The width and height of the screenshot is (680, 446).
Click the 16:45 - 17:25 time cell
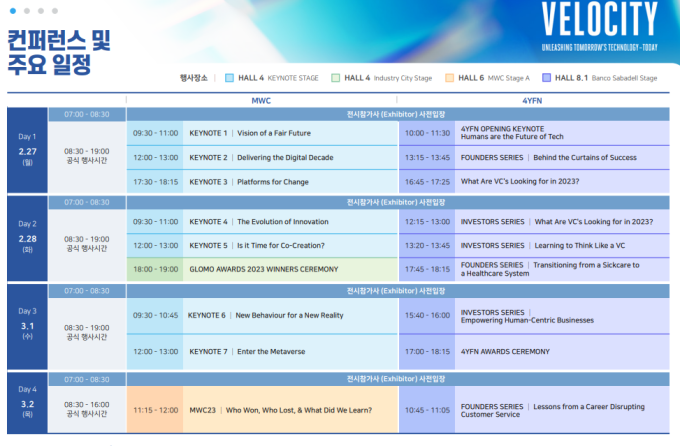click(x=427, y=182)
